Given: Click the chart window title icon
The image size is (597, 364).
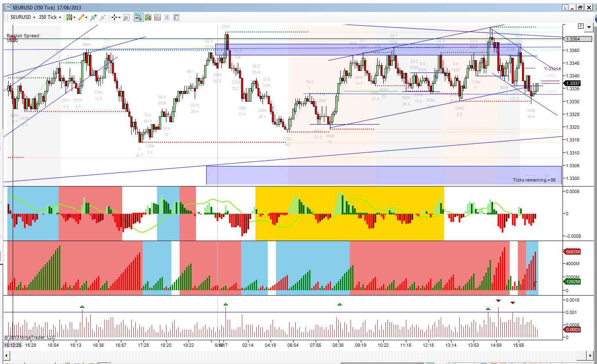Looking at the screenshot, I should [x=8, y=7].
